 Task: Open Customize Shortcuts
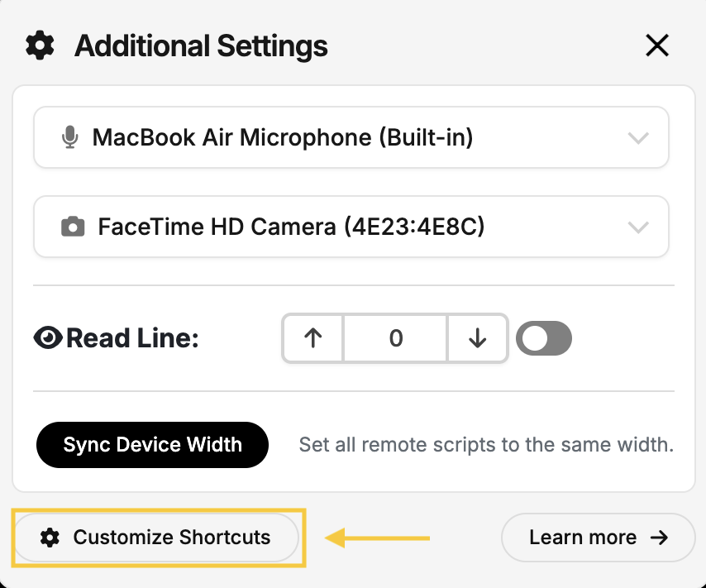(156, 538)
